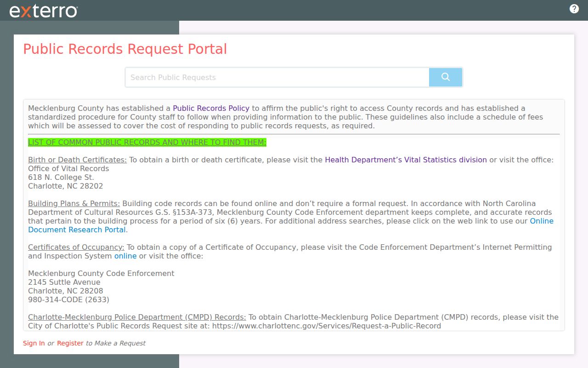Click the Sign In link

click(34, 343)
